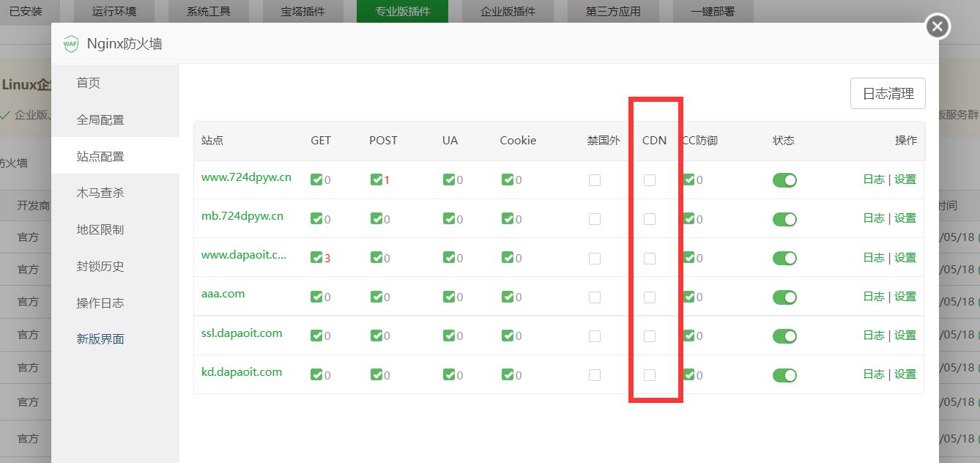
Task: Uncheck CC防御 for ssl.dapaoit.com
Action: click(689, 335)
